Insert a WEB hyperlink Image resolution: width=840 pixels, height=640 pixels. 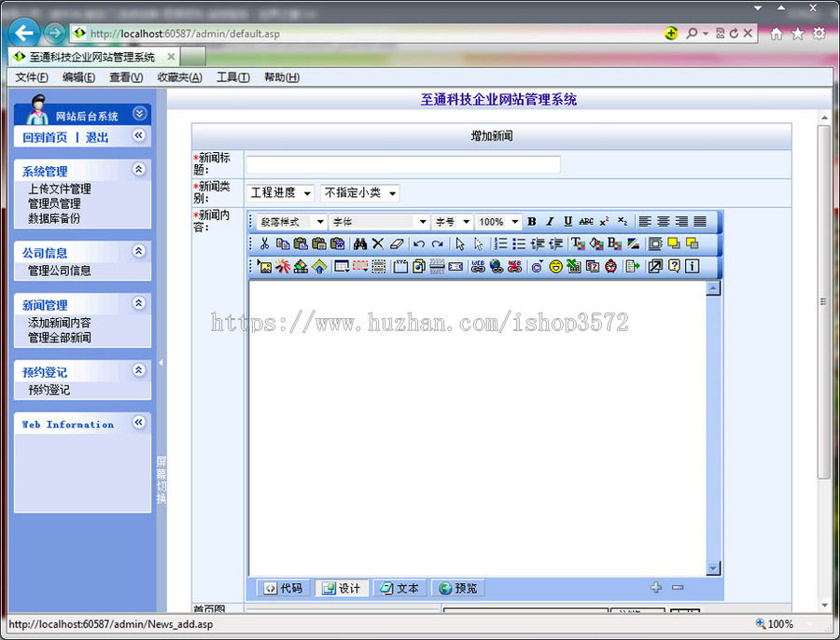[x=478, y=266]
